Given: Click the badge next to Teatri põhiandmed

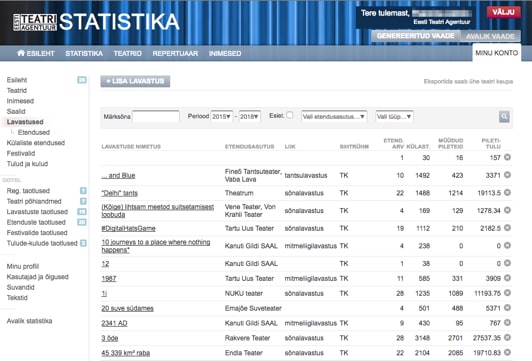Looking at the screenshot, I should 83,201.
